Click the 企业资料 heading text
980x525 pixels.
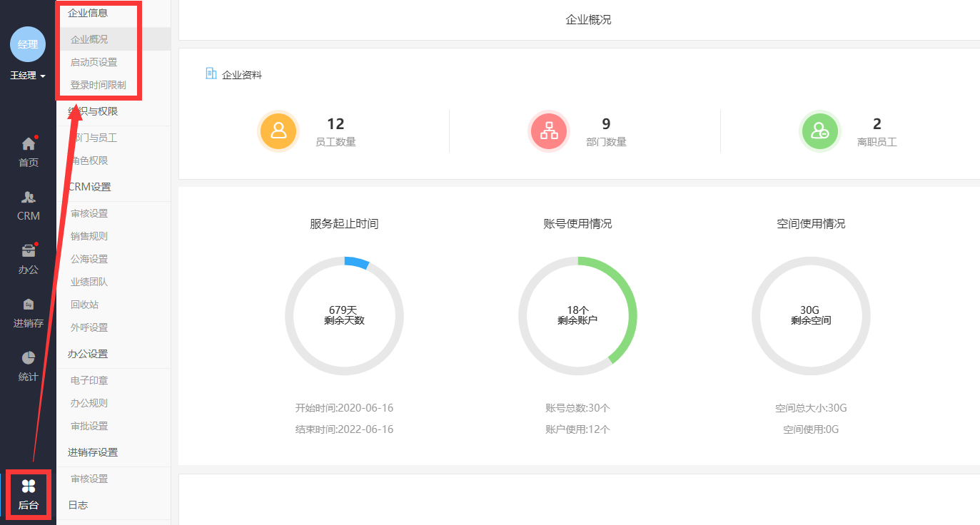pos(242,74)
